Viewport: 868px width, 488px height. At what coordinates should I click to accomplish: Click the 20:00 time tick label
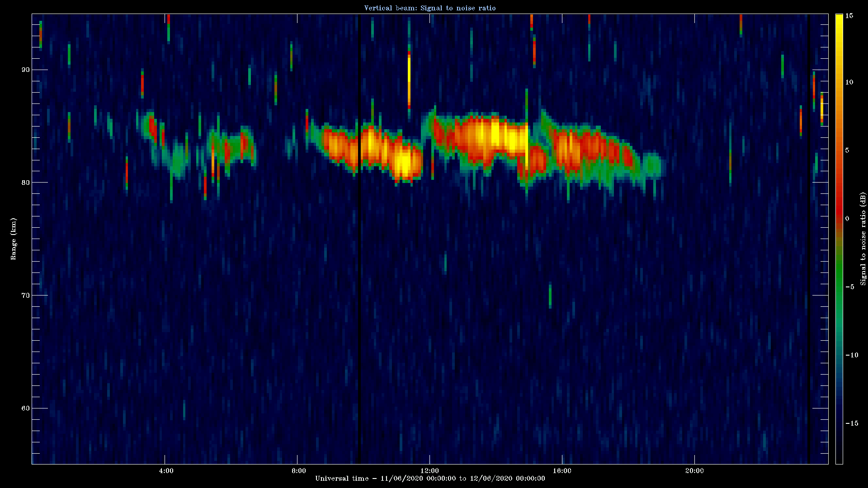coord(694,471)
